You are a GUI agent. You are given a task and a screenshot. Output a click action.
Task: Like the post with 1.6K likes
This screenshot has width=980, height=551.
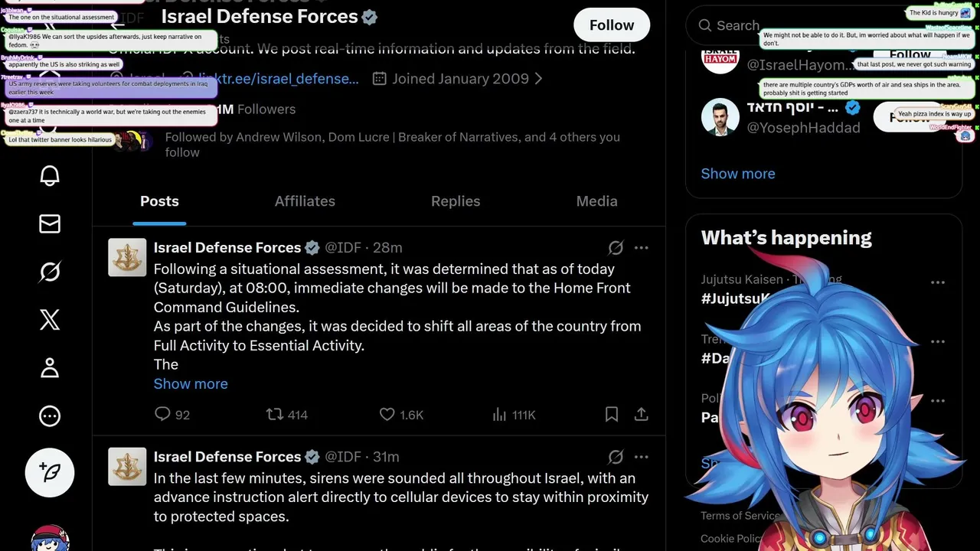(387, 414)
